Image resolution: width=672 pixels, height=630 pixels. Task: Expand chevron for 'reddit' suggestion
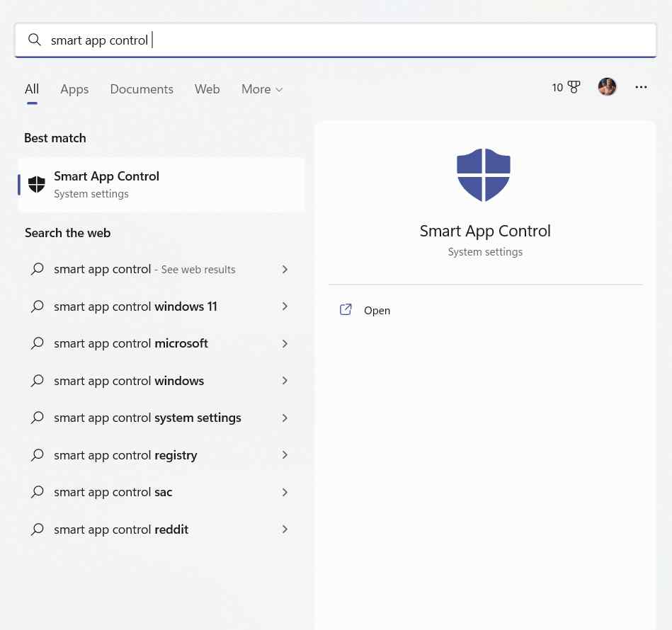pos(285,529)
